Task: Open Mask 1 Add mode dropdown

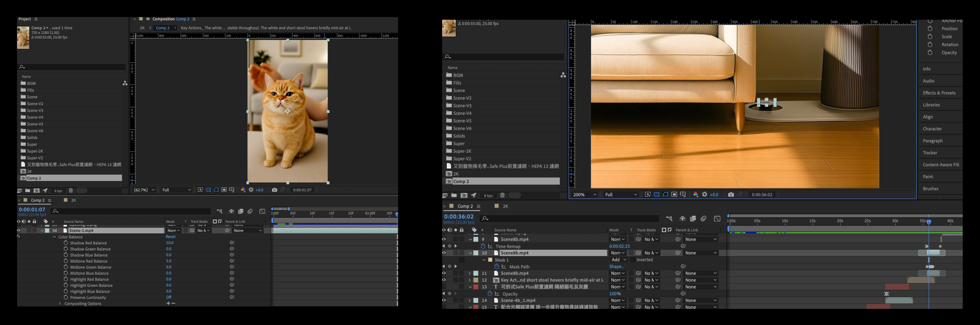Action: coord(619,260)
